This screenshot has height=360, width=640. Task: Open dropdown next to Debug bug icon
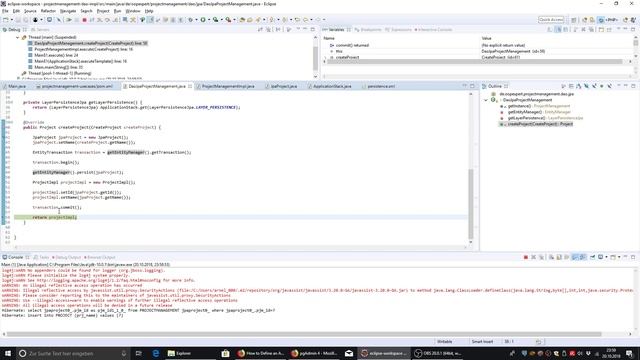(196, 20)
